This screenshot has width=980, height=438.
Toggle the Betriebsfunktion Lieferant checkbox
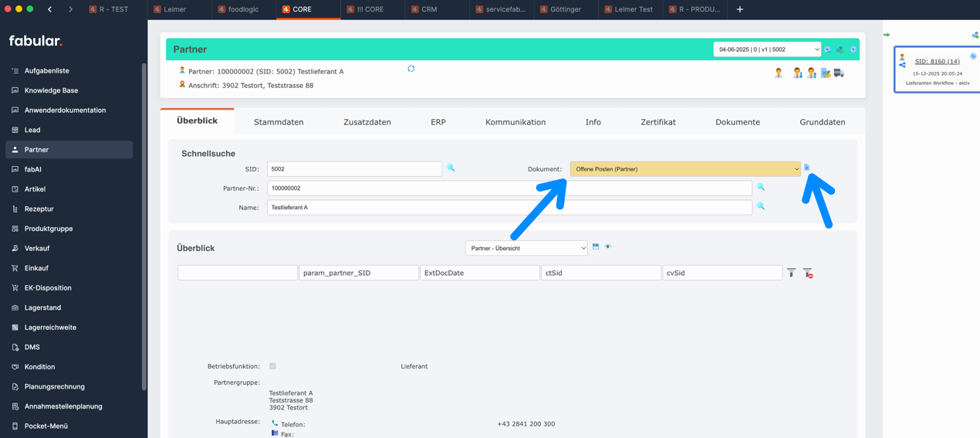click(x=272, y=366)
